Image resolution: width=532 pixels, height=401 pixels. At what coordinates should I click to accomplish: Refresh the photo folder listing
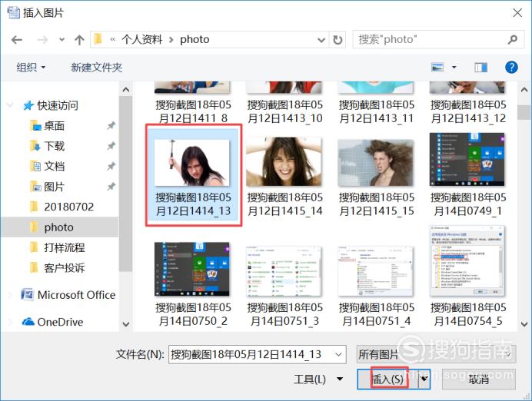(337, 40)
